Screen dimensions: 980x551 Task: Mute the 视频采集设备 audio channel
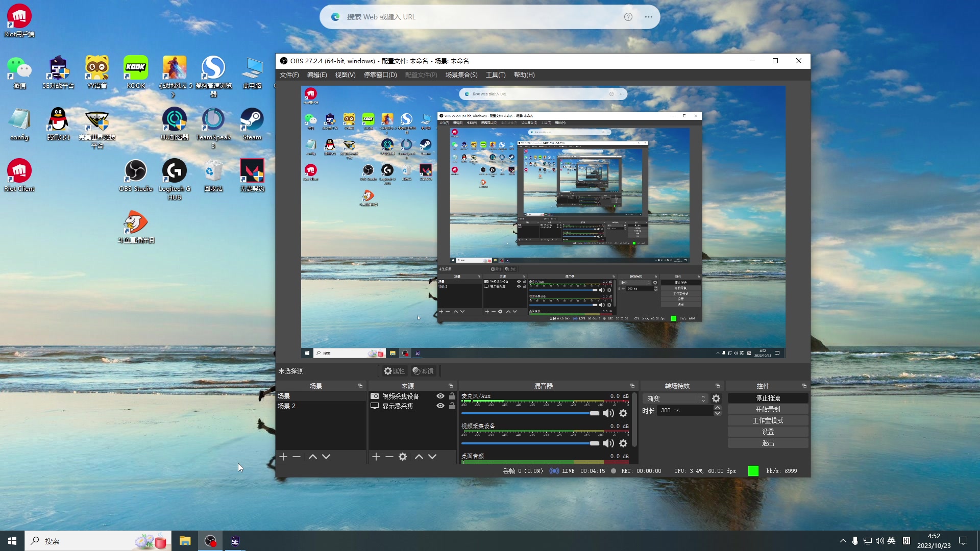[608, 443]
